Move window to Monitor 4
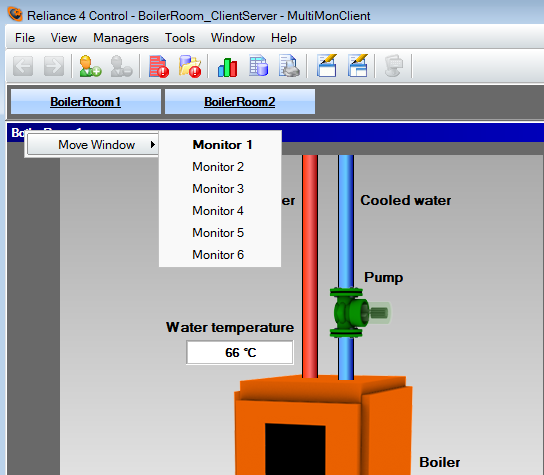Screen dimensions: 544x475 tap(220, 211)
